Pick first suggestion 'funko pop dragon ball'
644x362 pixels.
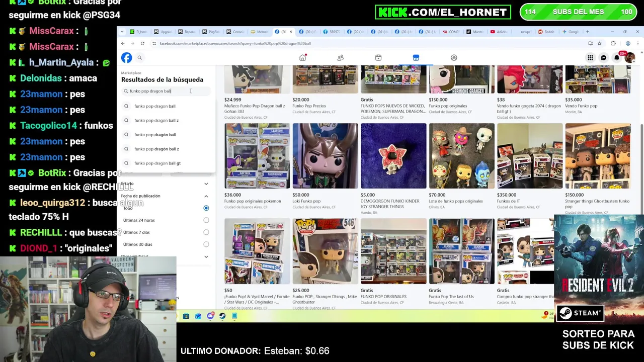click(166, 106)
